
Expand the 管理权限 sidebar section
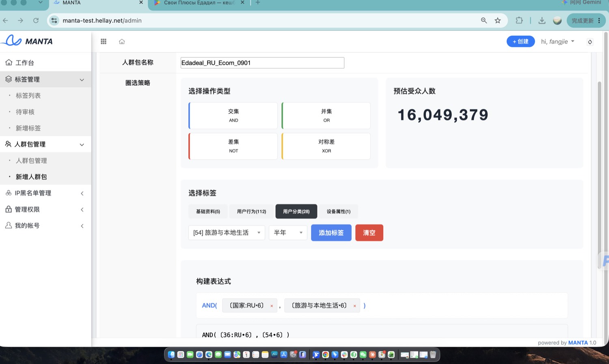[45, 209]
